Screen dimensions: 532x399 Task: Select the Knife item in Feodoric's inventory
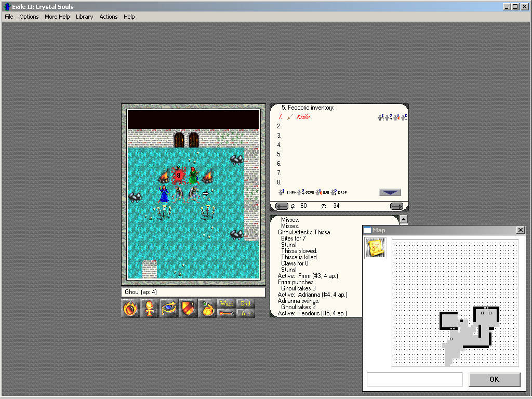point(303,117)
